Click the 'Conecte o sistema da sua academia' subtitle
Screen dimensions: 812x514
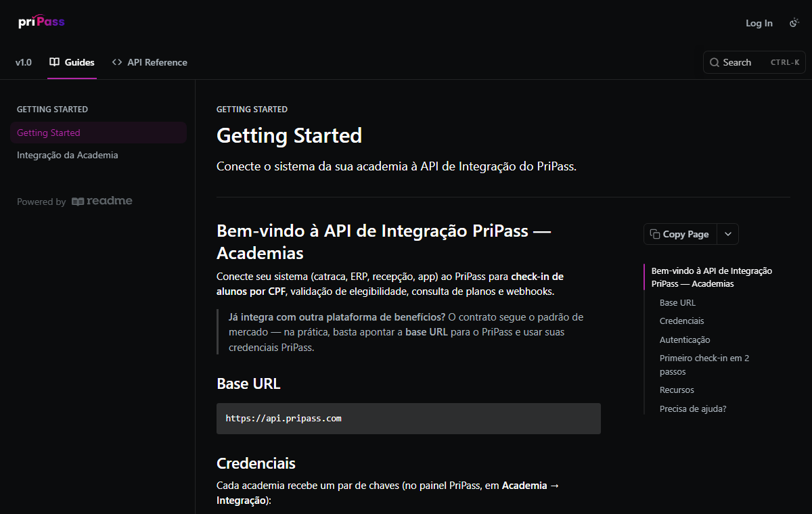tap(397, 166)
